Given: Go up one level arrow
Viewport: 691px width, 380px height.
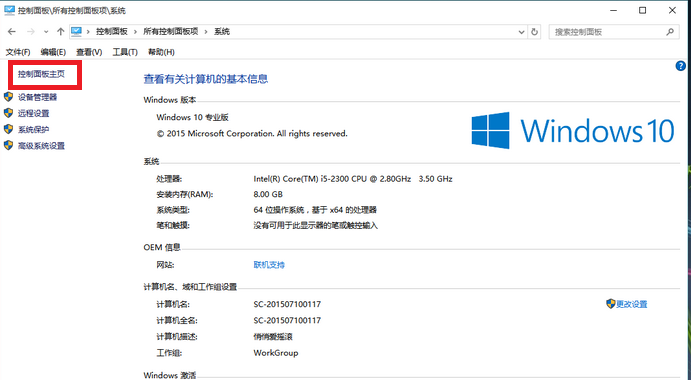Looking at the screenshot, I should click(x=60, y=32).
